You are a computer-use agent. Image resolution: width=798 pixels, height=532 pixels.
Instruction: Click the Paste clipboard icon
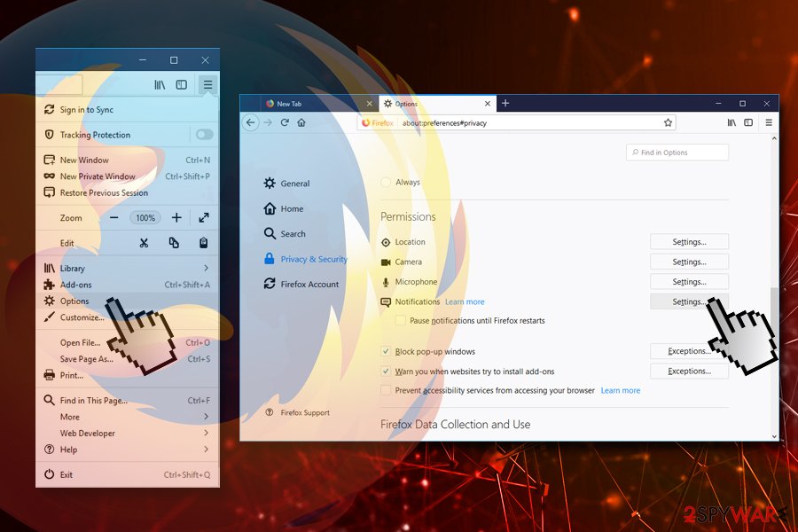[204, 243]
